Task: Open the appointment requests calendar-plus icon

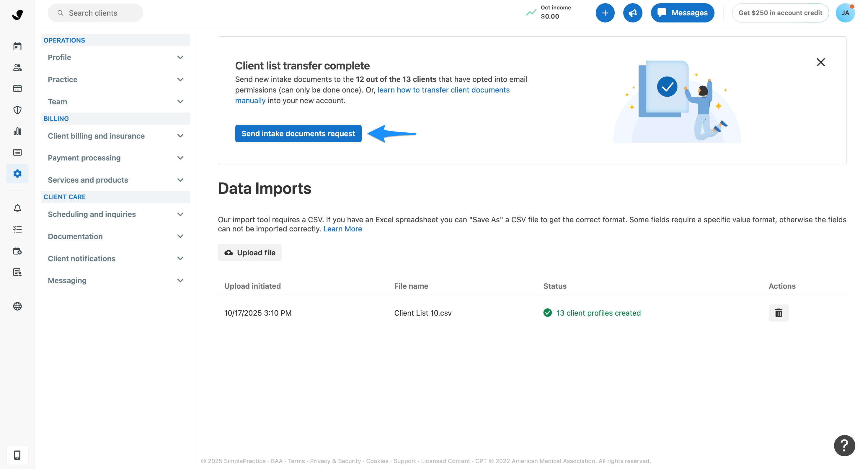Action: tap(17, 251)
